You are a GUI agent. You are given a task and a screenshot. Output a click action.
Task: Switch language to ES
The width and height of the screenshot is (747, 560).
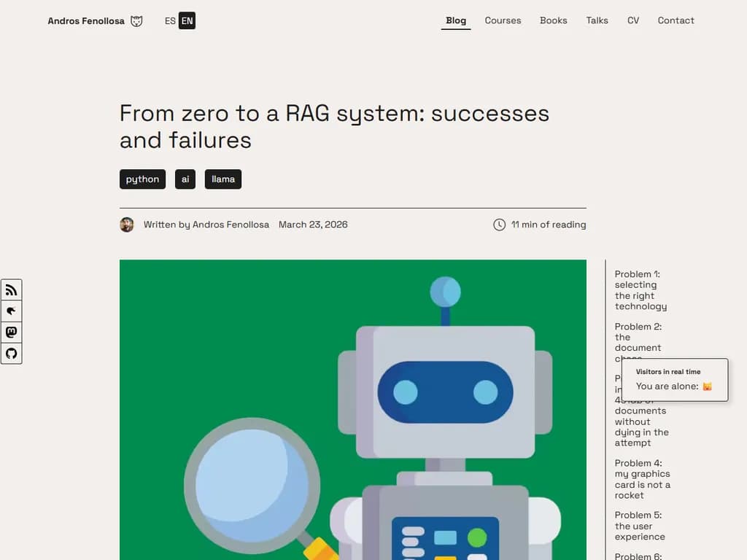coord(170,21)
